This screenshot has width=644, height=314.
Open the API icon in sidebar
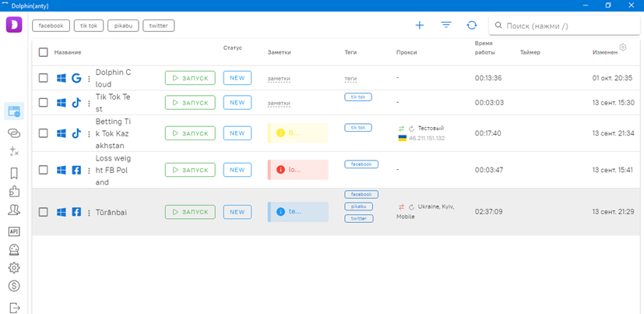click(14, 231)
